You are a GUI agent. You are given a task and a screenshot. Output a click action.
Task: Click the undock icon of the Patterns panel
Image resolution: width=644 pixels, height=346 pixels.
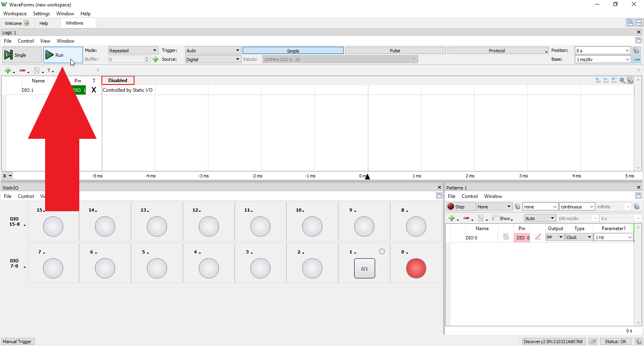point(638,196)
